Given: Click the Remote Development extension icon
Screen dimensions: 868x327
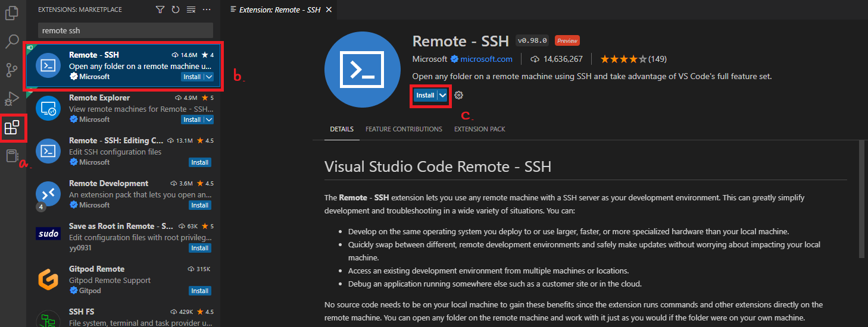Looking at the screenshot, I should tap(48, 194).
